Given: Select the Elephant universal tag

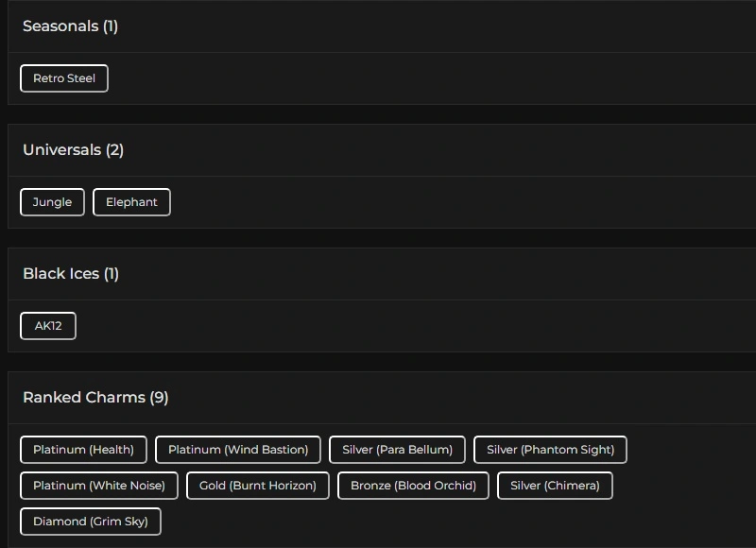Looking at the screenshot, I should (131, 202).
